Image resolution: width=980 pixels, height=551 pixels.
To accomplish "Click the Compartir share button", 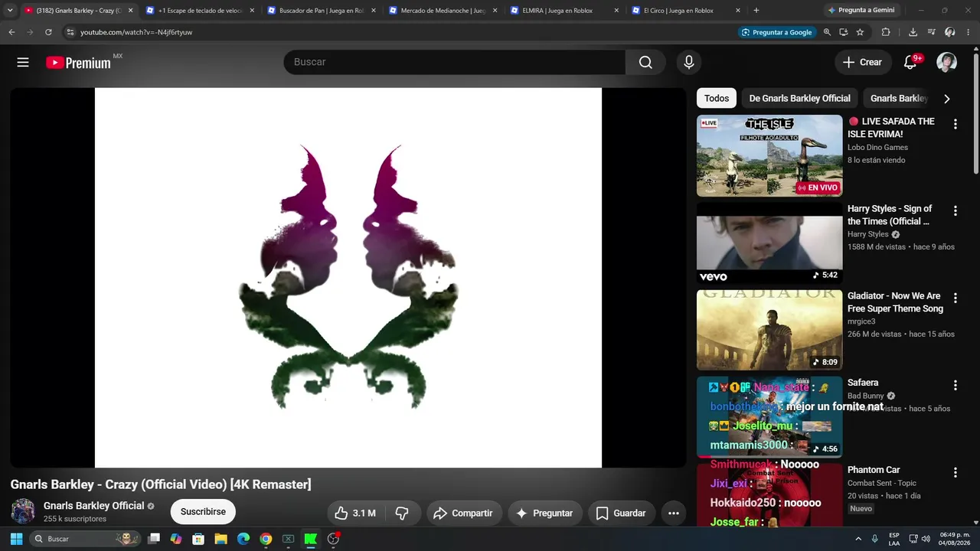I will (x=464, y=514).
